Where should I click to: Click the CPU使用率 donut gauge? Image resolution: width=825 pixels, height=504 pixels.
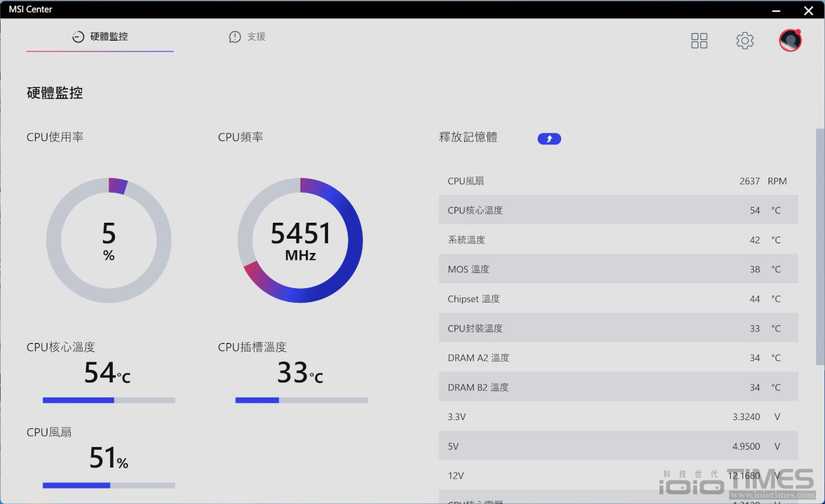pos(109,241)
